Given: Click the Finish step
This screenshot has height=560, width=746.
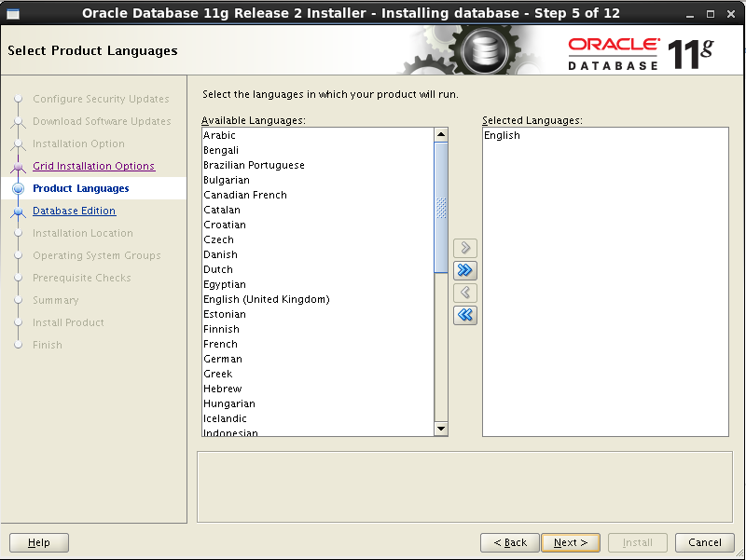Looking at the screenshot, I should [x=48, y=345].
